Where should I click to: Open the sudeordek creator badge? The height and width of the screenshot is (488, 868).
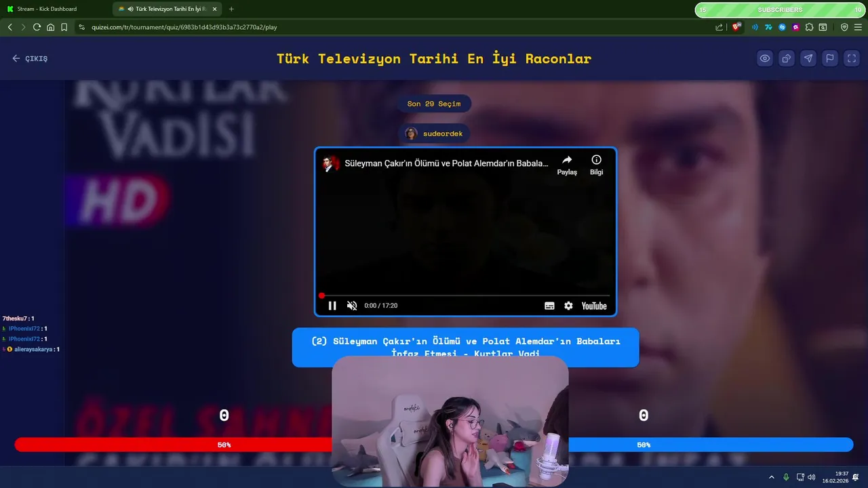[434, 134]
